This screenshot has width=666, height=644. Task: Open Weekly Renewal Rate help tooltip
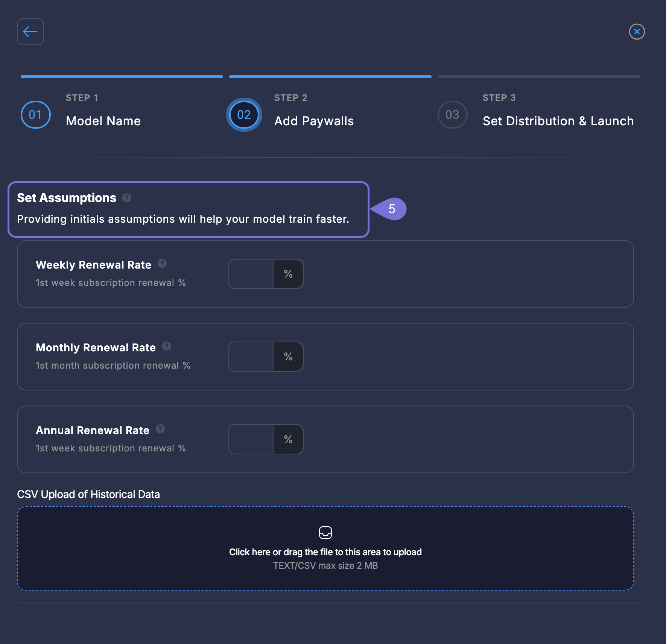click(x=162, y=264)
